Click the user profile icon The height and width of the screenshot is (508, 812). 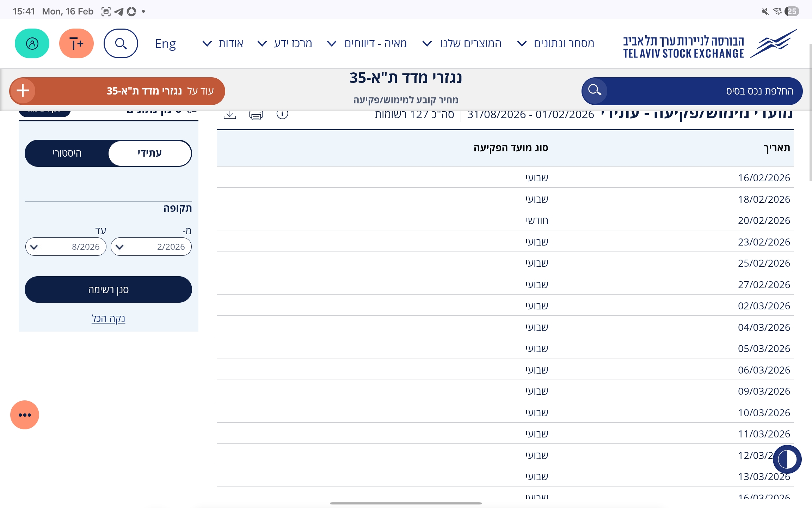click(32, 43)
